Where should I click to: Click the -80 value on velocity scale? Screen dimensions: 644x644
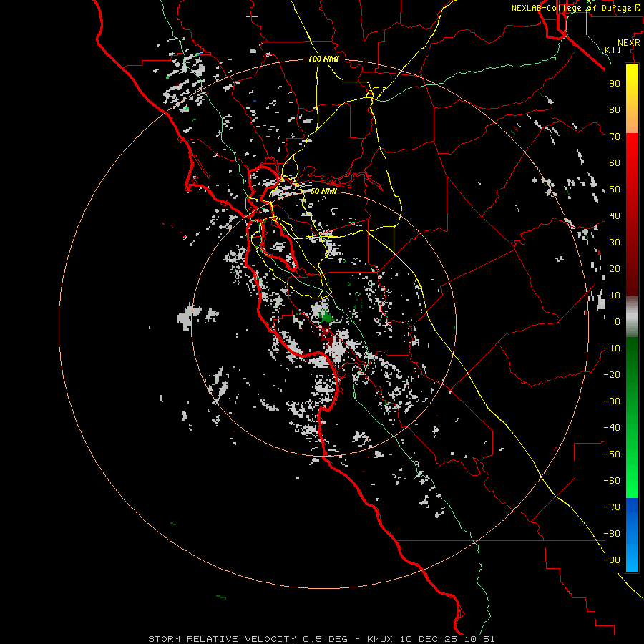coord(612,534)
